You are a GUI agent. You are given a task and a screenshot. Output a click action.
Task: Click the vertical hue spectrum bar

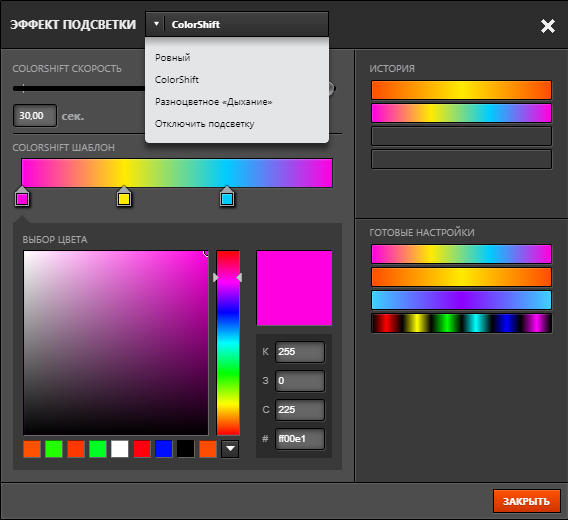tap(228, 342)
